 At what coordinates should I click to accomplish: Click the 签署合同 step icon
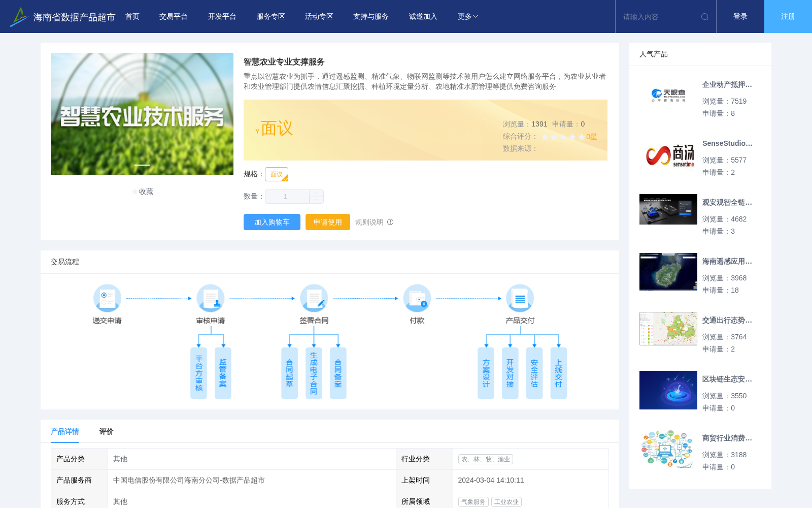[x=314, y=298]
